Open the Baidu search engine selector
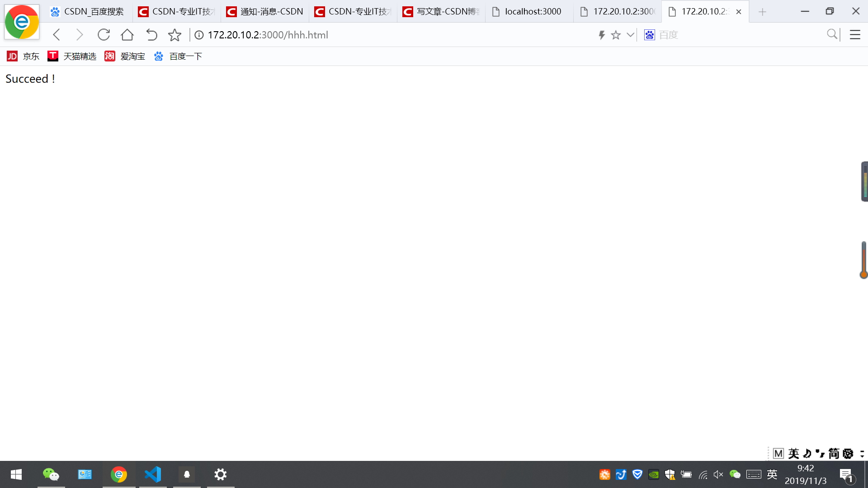868x488 pixels. pyautogui.click(x=650, y=35)
